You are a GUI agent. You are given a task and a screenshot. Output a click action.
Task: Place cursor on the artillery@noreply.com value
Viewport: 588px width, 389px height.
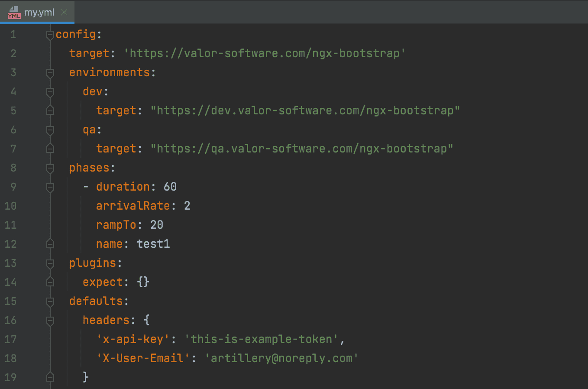pyautogui.click(x=281, y=358)
